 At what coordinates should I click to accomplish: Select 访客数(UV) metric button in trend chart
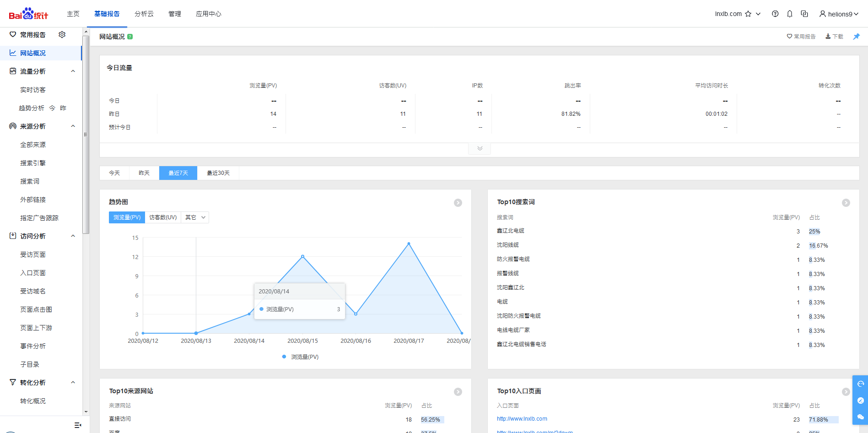click(163, 217)
